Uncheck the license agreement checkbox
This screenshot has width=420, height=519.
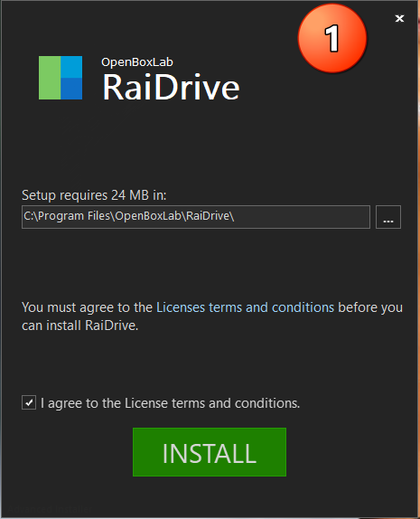(29, 402)
